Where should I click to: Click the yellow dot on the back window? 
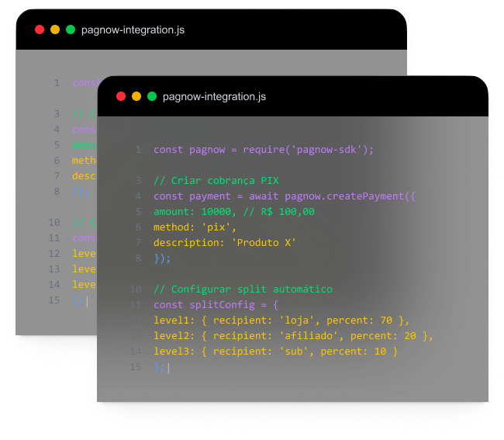[x=55, y=29]
